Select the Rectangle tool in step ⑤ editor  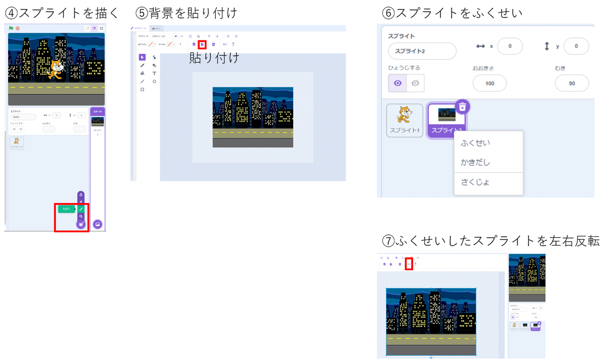tap(142, 89)
